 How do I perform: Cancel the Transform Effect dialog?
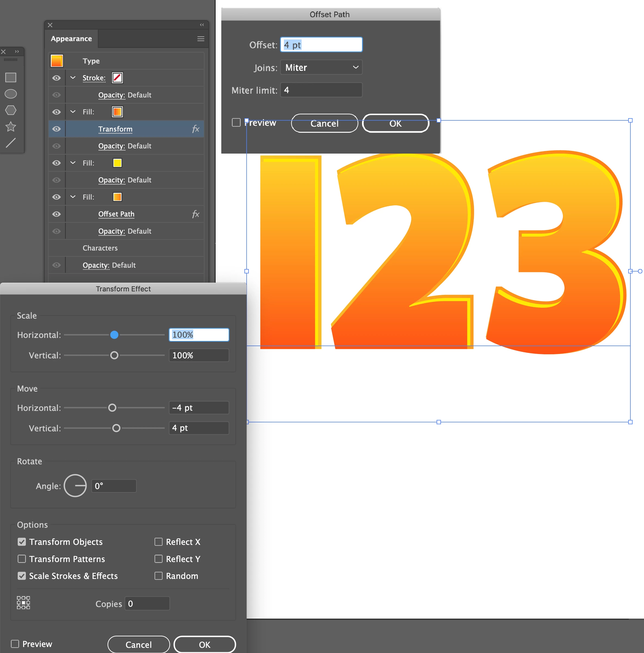(x=138, y=644)
